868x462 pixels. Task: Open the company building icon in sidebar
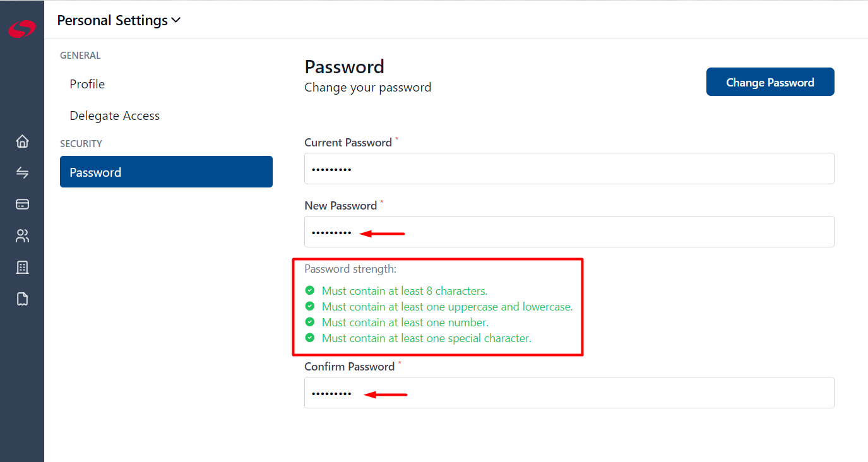tap(22, 268)
